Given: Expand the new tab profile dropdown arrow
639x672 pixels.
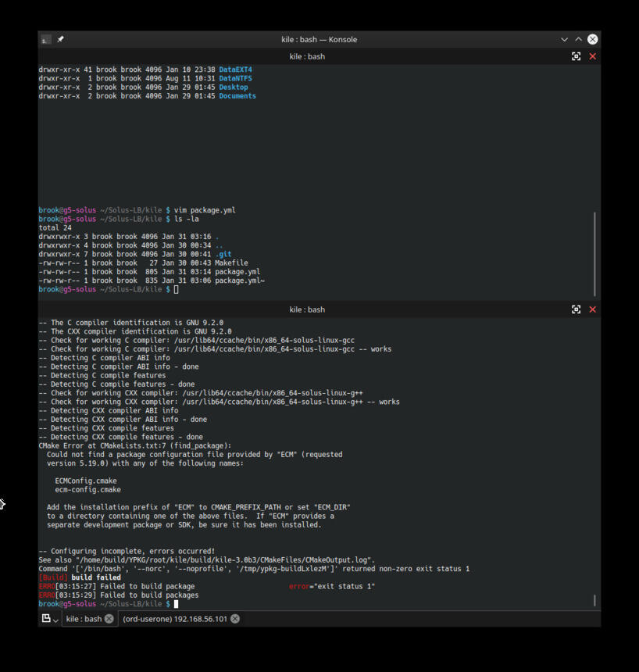Looking at the screenshot, I should click(x=55, y=620).
